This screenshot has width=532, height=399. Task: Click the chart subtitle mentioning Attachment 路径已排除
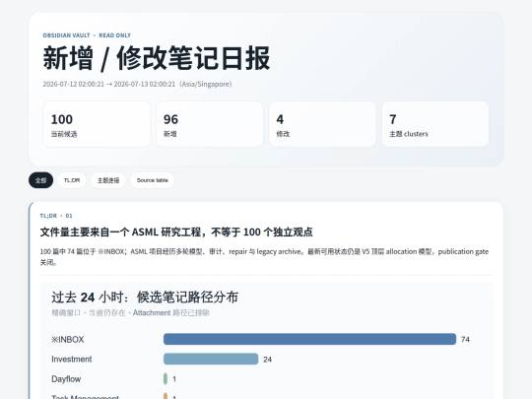pos(131,312)
